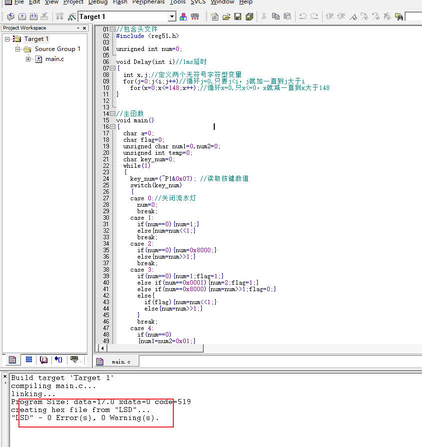Image resolution: width=422 pixels, height=447 pixels.
Task: Select the main.c editor tab
Action: 116,361
